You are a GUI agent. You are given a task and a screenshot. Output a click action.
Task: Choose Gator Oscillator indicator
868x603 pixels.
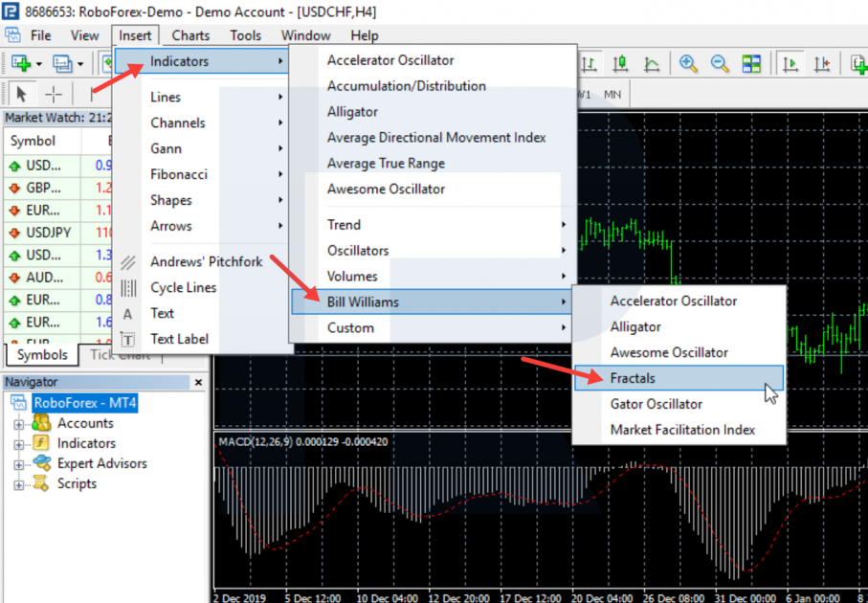click(679, 404)
